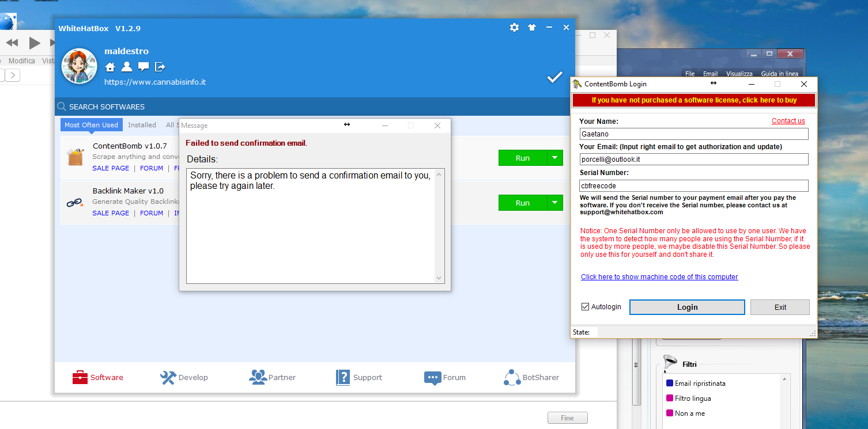The image size is (868, 429).
Task: Click red purchase license banner
Action: (x=693, y=100)
